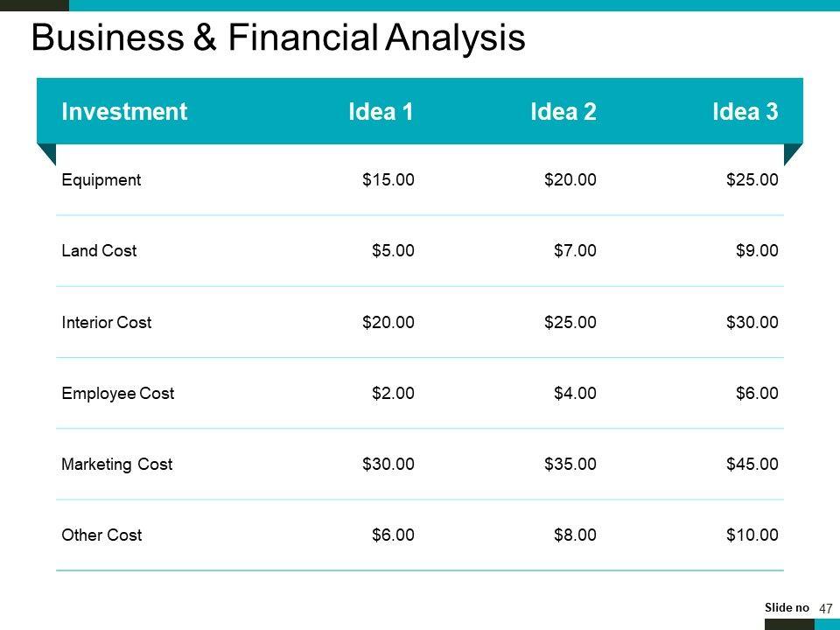Click the Employee Cost row label
The image size is (840, 630).
(118, 394)
